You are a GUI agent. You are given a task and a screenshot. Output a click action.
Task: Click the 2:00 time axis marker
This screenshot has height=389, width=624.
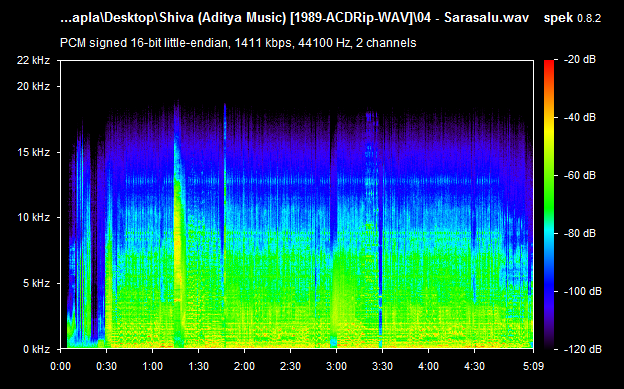tap(244, 366)
